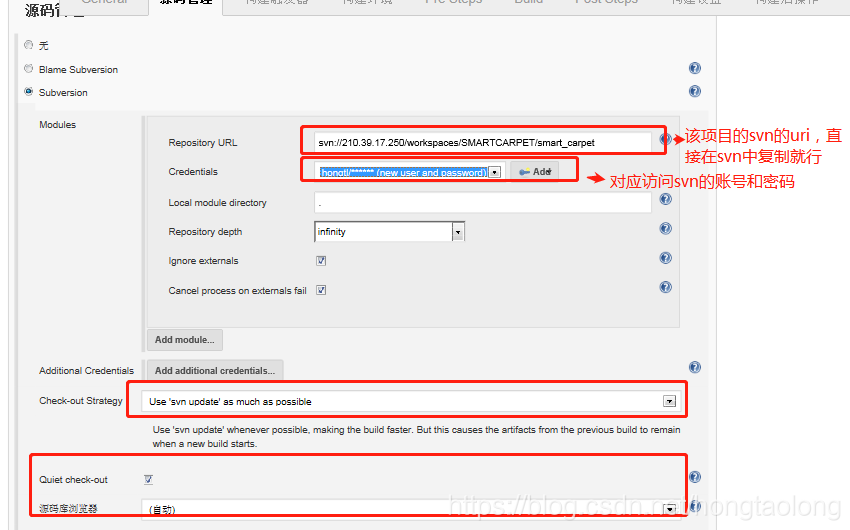Open help for Ignore externals
850x530 pixels.
pyautogui.click(x=666, y=257)
